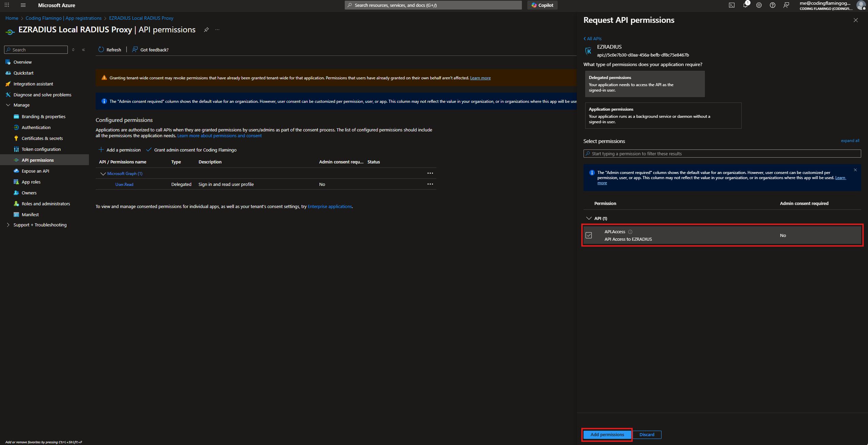Open the account avatar menu

tap(861, 5)
